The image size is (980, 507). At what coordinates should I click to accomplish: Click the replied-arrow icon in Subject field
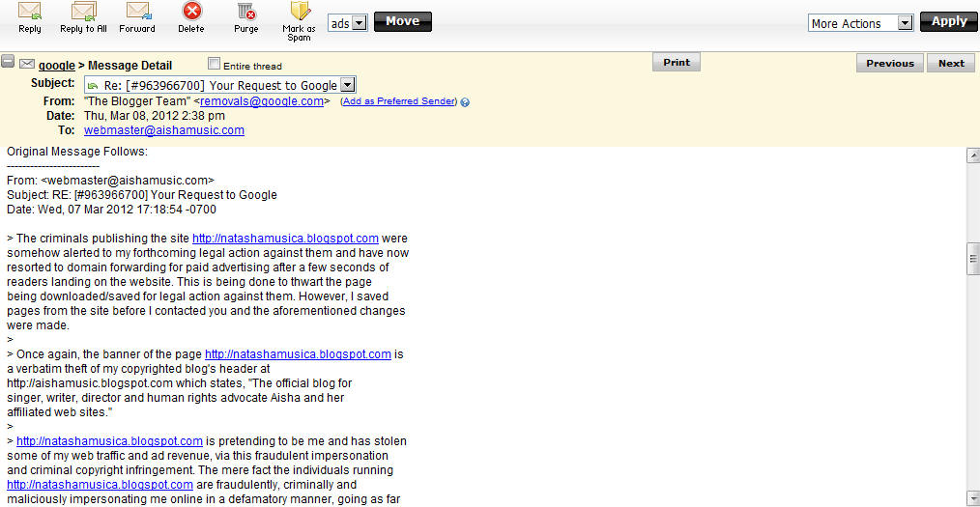point(93,86)
